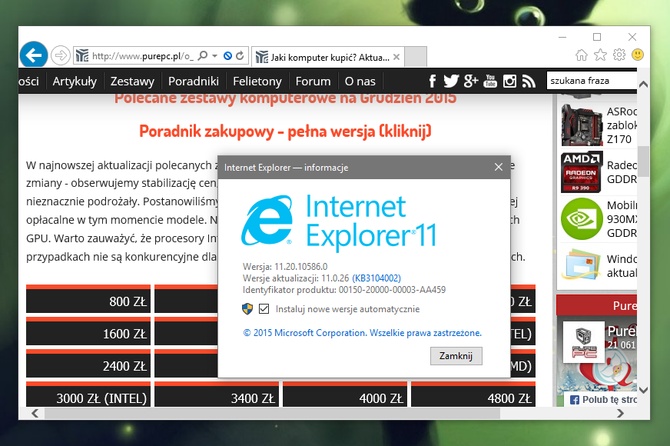The width and height of the screenshot is (670, 446).
Task: Click 'Identyfikator produktu: 00150-20000-00003-AA459' text
Action: pos(344,290)
